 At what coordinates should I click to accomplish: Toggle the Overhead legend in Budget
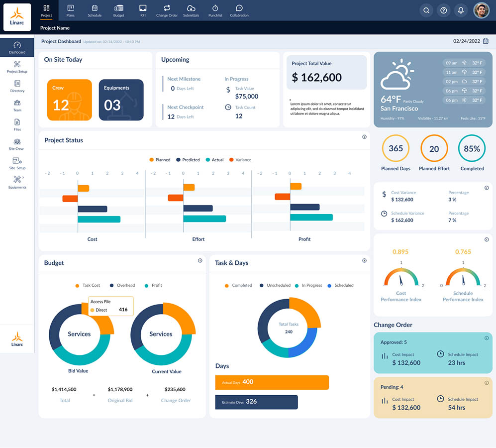tap(122, 285)
